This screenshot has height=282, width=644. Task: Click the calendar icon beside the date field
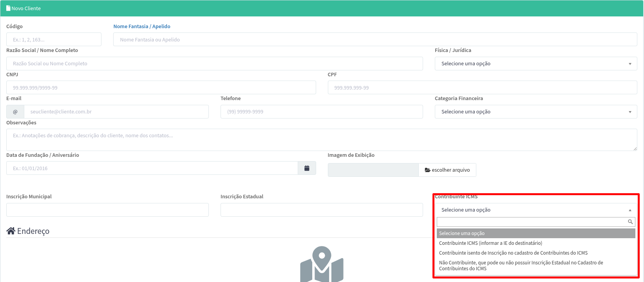point(307,168)
